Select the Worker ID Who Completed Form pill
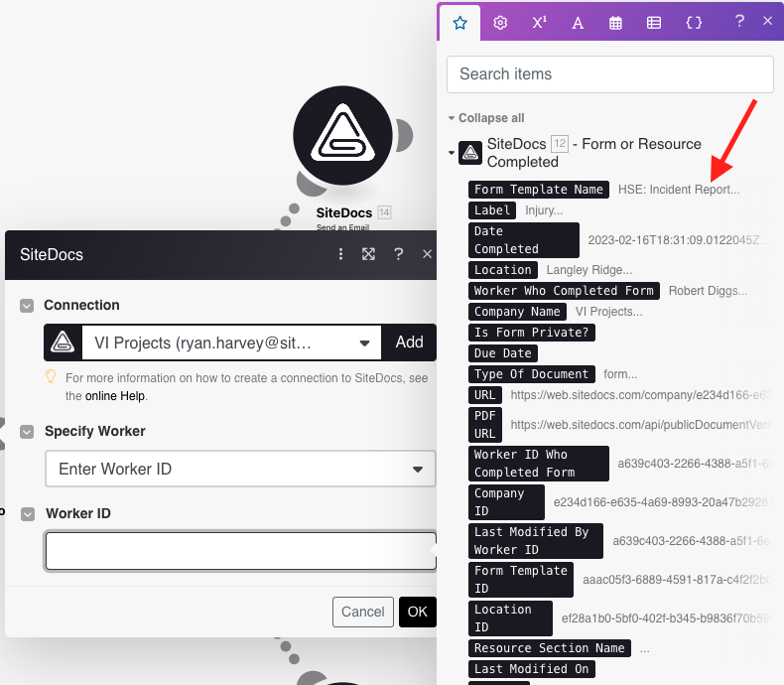Viewport: 784px width, 685px height. tap(539, 464)
